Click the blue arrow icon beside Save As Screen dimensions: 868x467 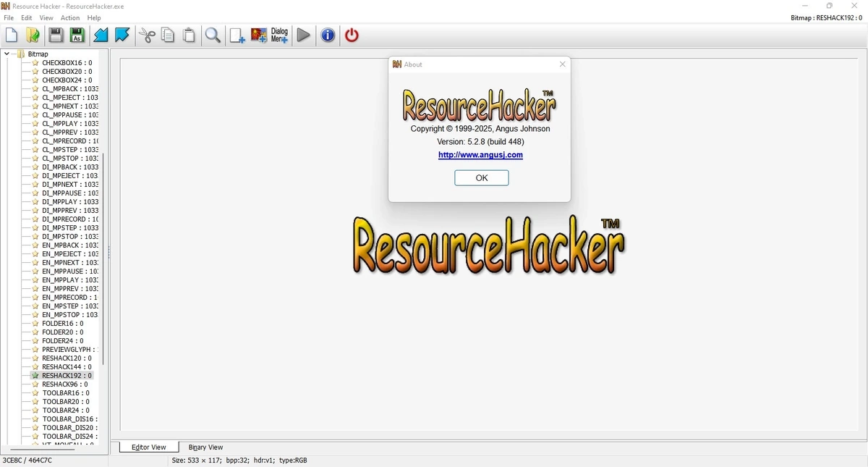[101, 35]
